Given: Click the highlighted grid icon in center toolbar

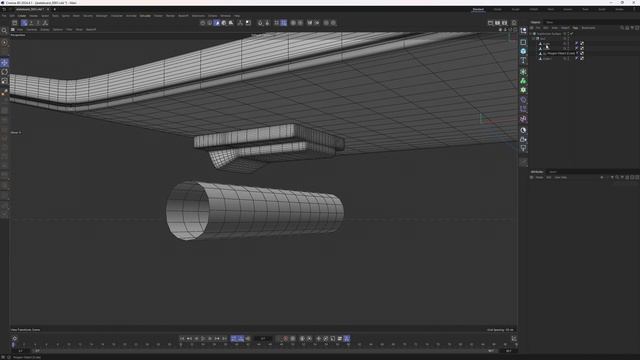Looking at the screenshot, I should (283, 23).
